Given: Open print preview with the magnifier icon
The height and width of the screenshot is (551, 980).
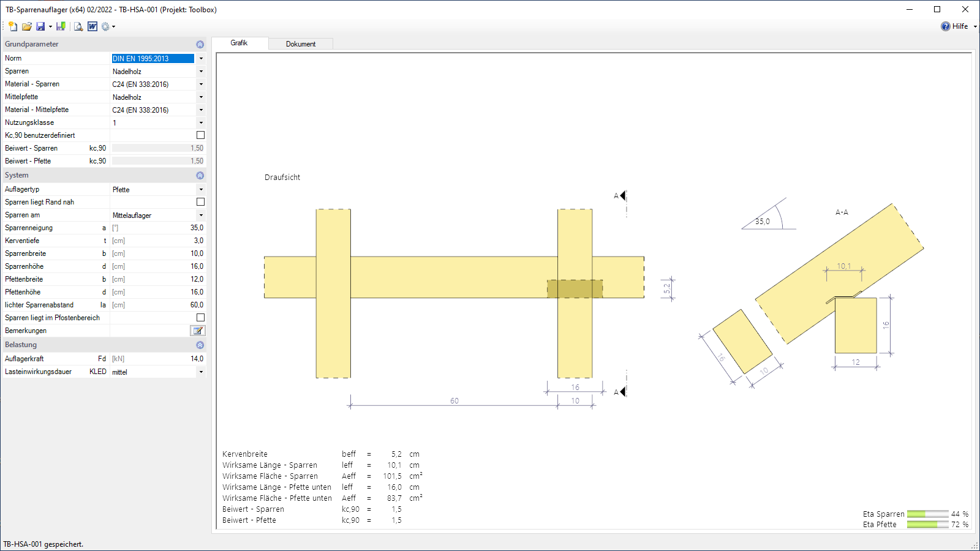Looking at the screenshot, I should (x=78, y=26).
